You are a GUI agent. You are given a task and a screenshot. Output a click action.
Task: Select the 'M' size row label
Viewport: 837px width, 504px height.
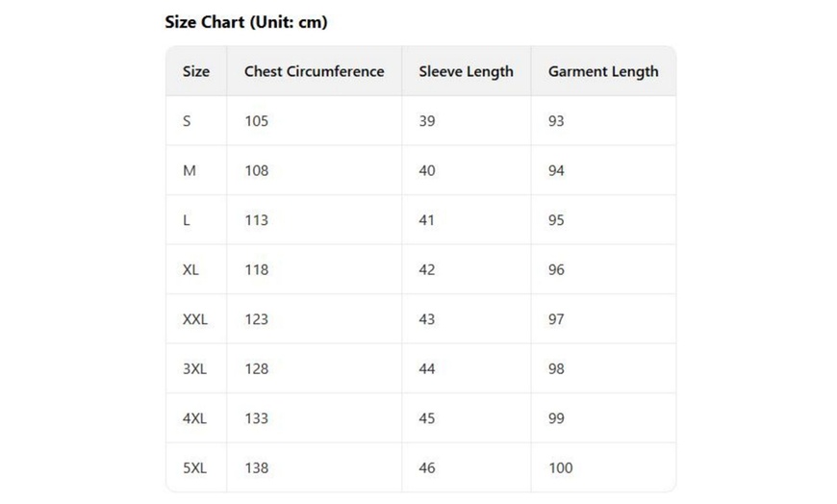coord(190,170)
